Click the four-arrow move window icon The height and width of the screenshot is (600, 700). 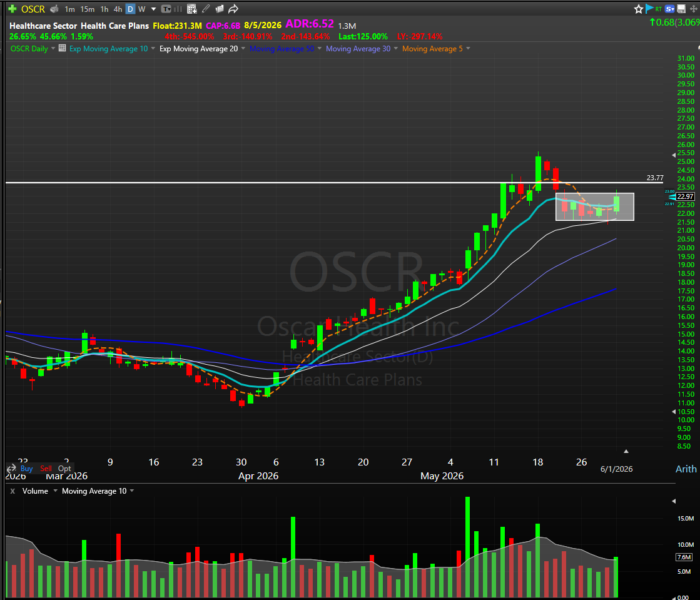(694, 9)
